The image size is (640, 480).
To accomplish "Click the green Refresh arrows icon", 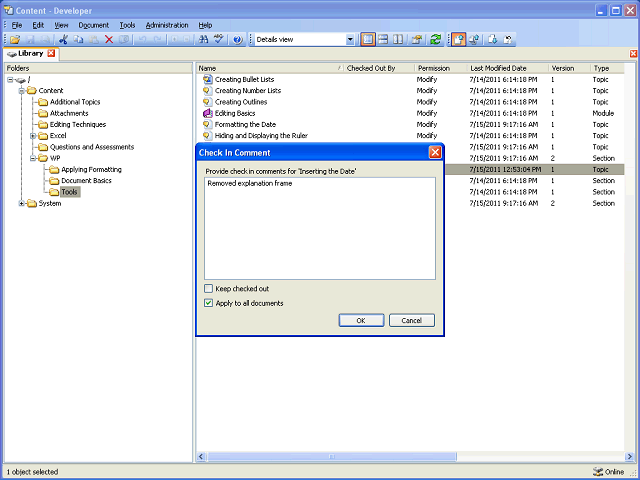I will pyautogui.click(x=436, y=40).
